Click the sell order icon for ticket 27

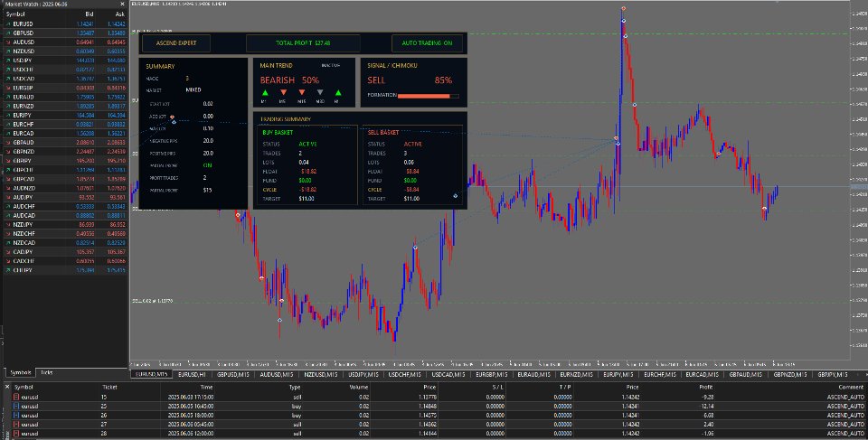[x=16, y=425]
